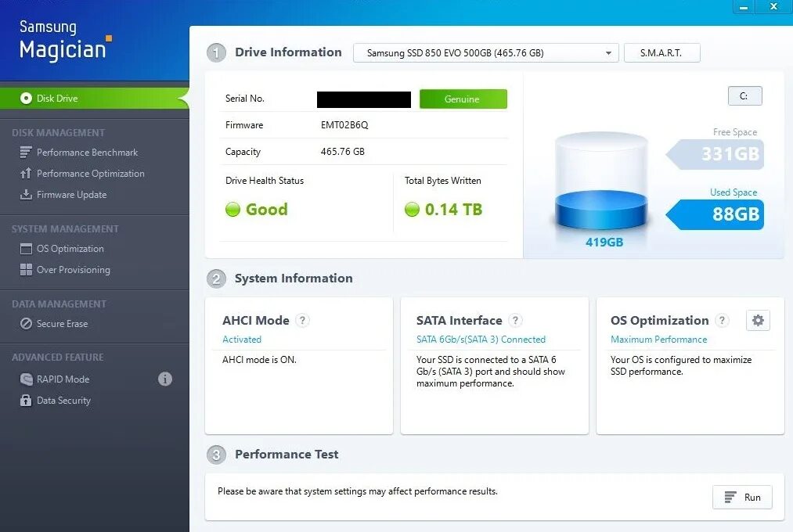Click the Secure Erase prohibited icon
The width and height of the screenshot is (793, 532).
pos(26,324)
